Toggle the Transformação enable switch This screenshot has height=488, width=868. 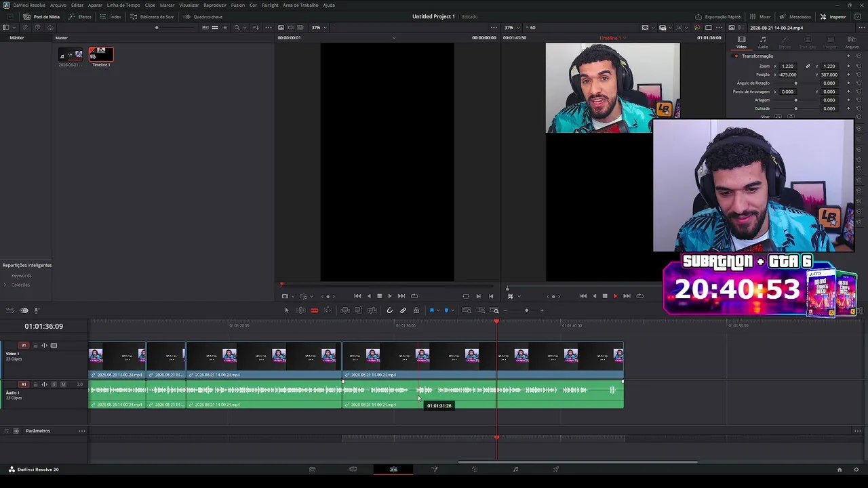point(736,56)
